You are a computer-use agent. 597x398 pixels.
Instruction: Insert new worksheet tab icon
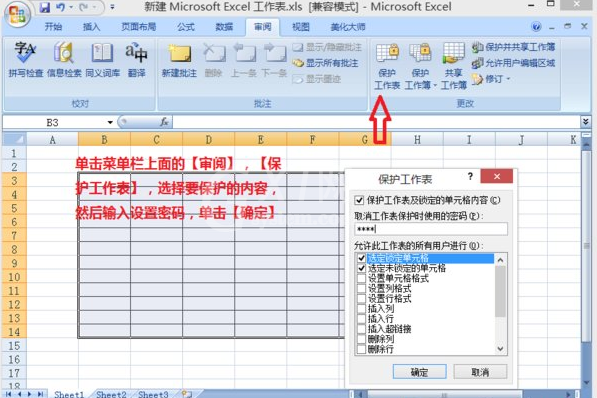pos(187,393)
